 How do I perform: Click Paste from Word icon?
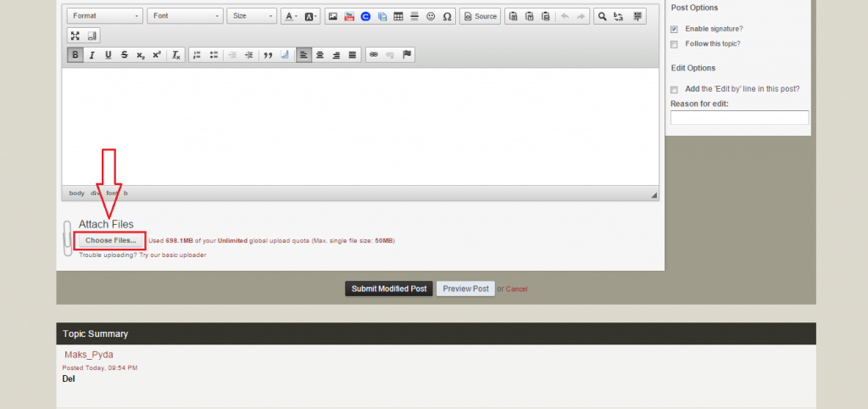pos(546,16)
